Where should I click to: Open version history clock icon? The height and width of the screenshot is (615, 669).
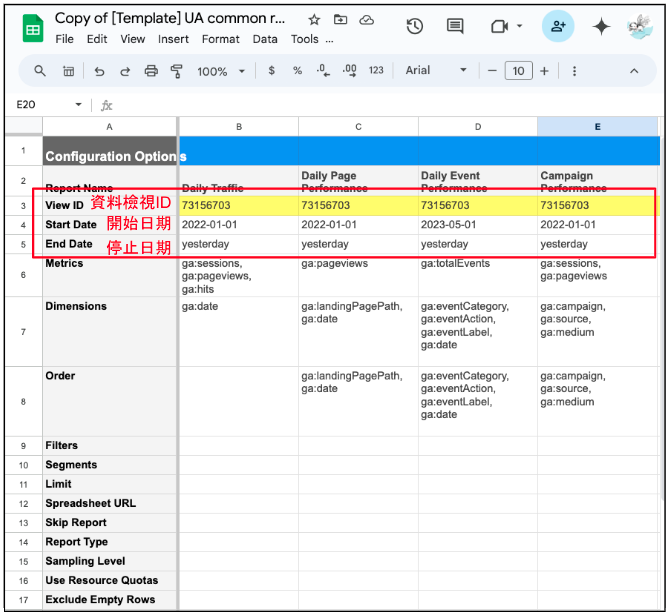pos(414,26)
